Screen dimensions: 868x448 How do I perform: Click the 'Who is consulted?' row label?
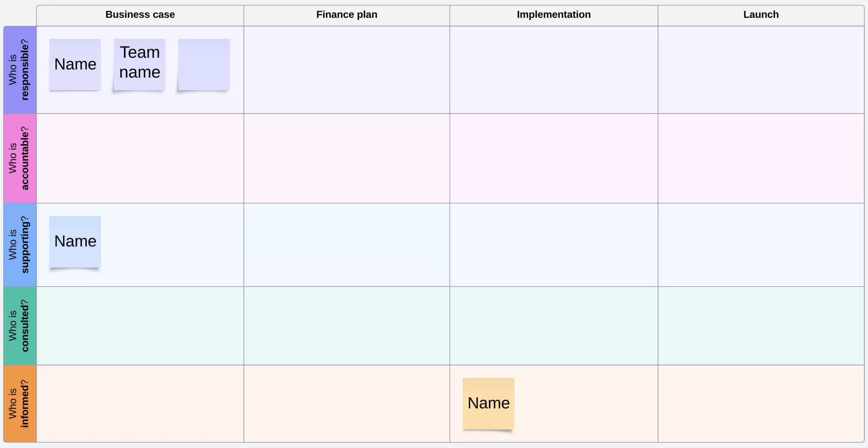pos(20,325)
